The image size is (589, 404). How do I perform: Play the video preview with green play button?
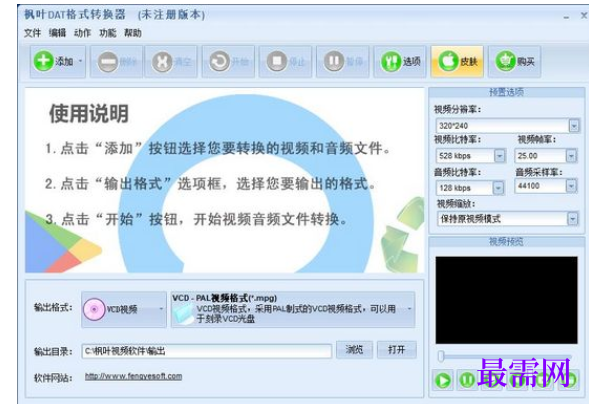point(443,380)
